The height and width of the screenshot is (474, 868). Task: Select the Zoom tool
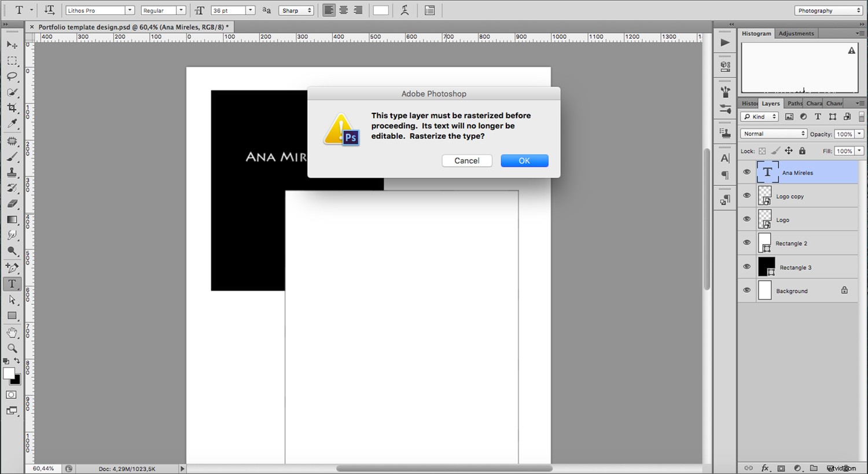pyautogui.click(x=12, y=348)
